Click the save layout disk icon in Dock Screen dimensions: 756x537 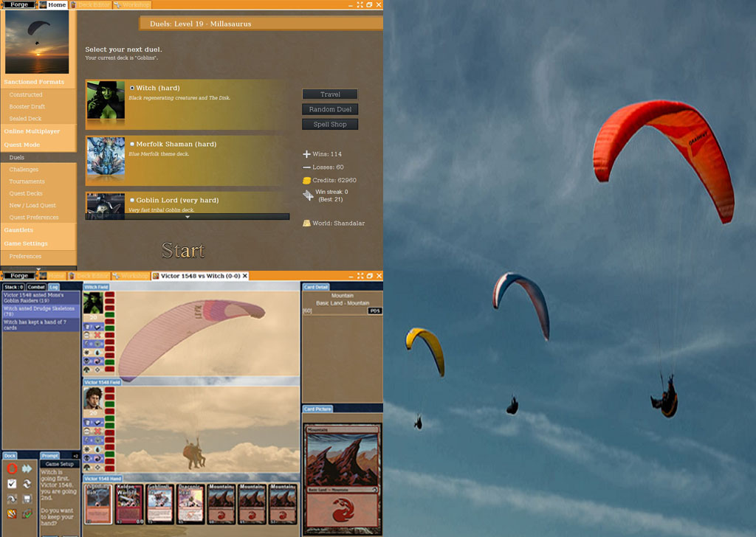27,499
